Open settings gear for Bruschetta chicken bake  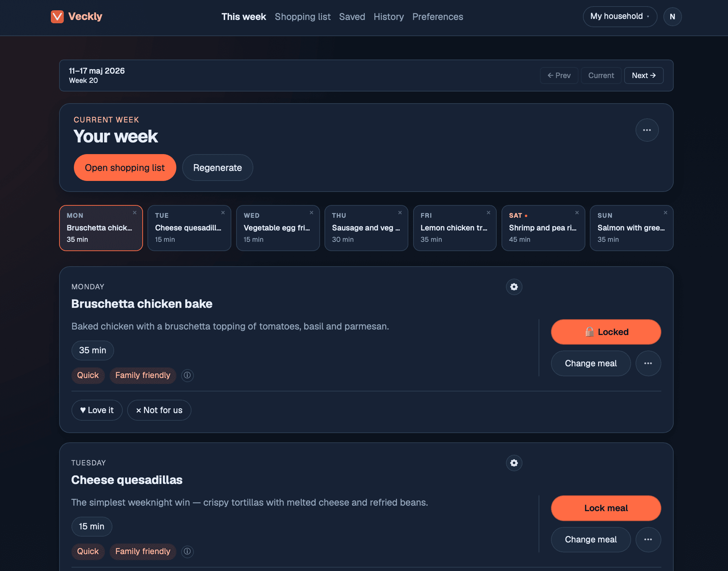[514, 287]
